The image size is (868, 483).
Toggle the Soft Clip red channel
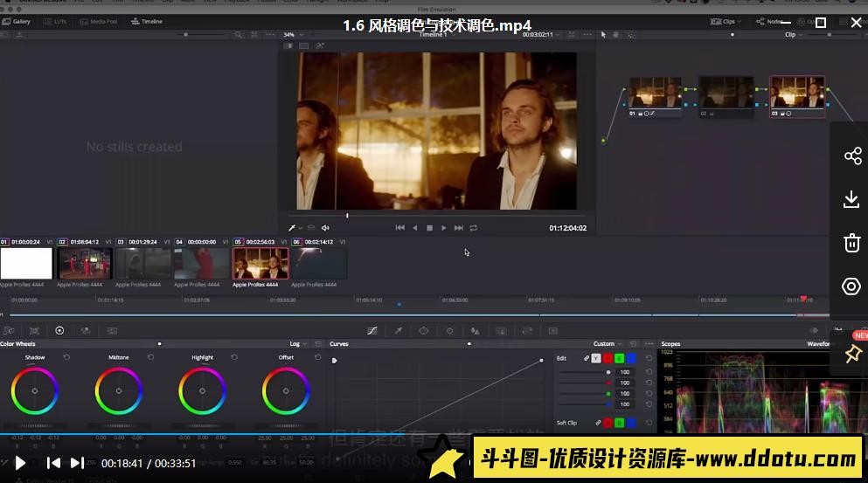click(x=608, y=423)
